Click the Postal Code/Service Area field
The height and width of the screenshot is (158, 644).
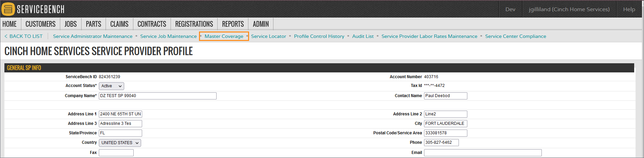pos(446,133)
